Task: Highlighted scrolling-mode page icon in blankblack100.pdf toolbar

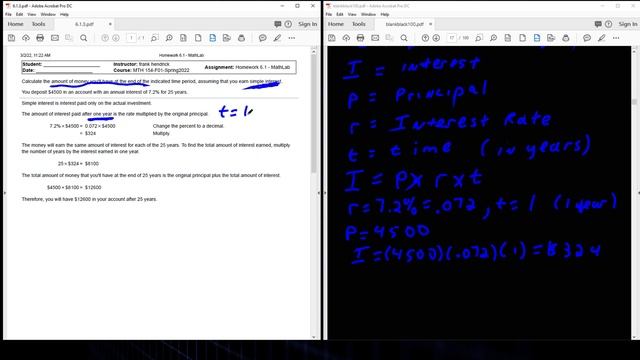Action: coord(537,38)
